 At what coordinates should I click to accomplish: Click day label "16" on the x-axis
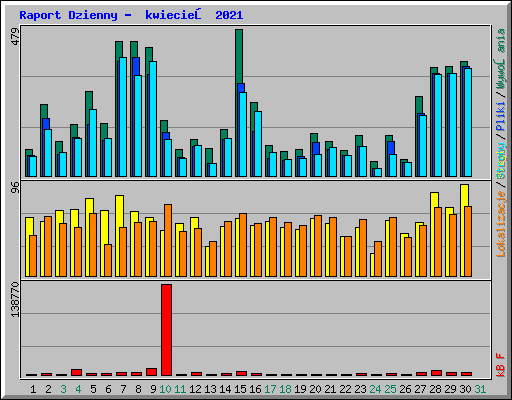click(255, 389)
